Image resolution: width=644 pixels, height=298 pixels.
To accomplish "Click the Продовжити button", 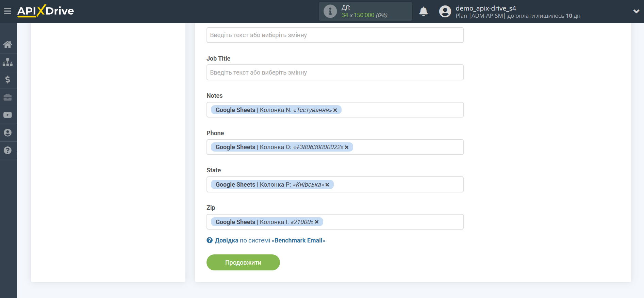I will 243,262.
